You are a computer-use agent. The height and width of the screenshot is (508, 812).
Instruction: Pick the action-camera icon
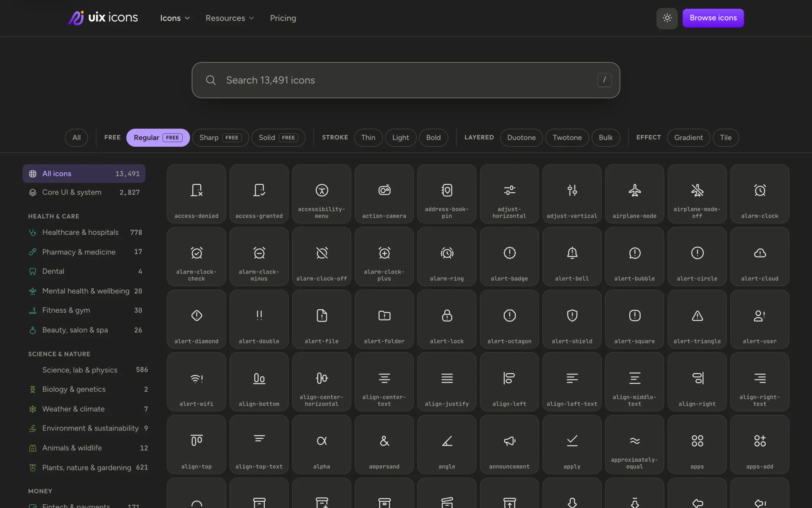(384, 194)
